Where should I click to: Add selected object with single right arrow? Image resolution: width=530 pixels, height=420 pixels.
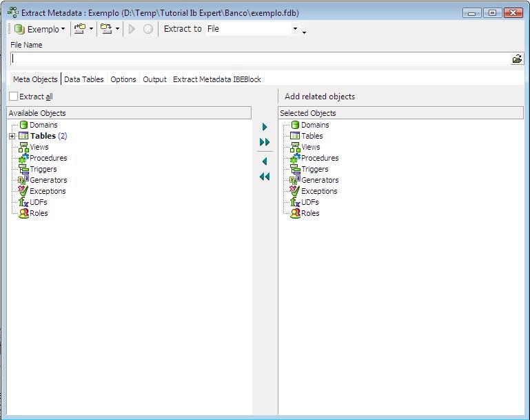tap(265, 127)
